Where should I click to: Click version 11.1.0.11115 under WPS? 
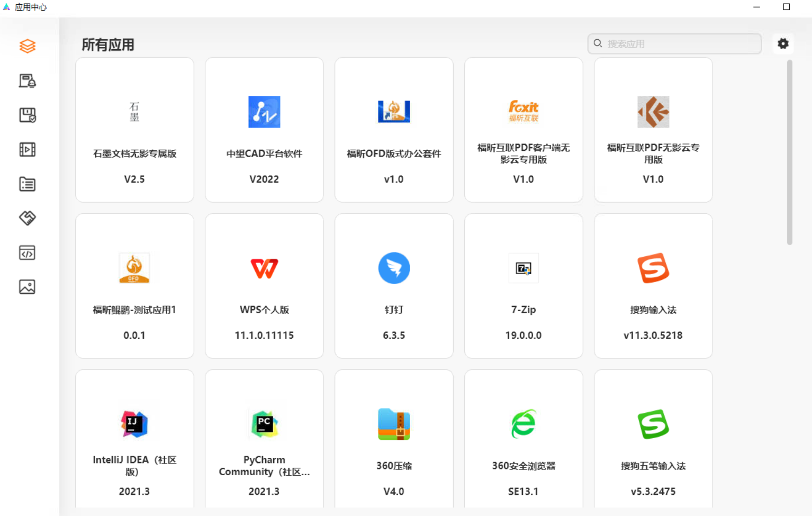coord(264,335)
